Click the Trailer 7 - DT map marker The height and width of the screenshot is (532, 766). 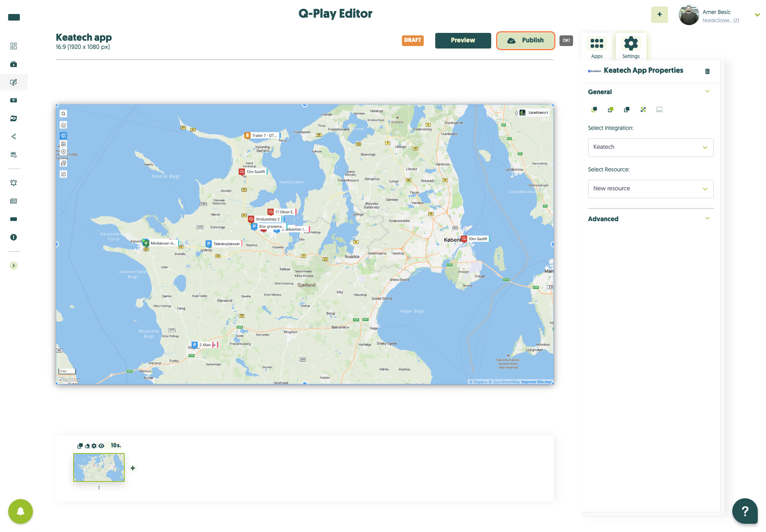(x=262, y=136)
